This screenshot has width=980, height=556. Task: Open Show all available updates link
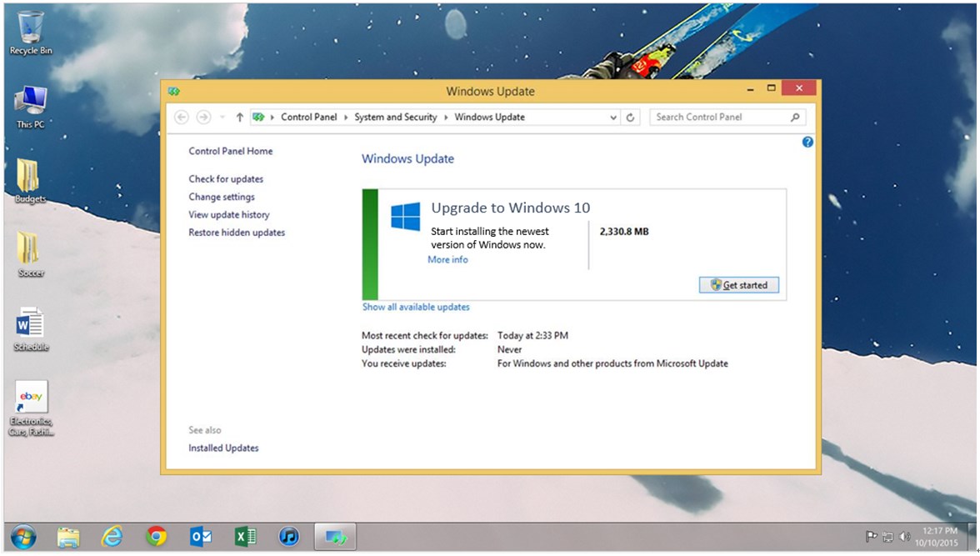tap(416, 307)
